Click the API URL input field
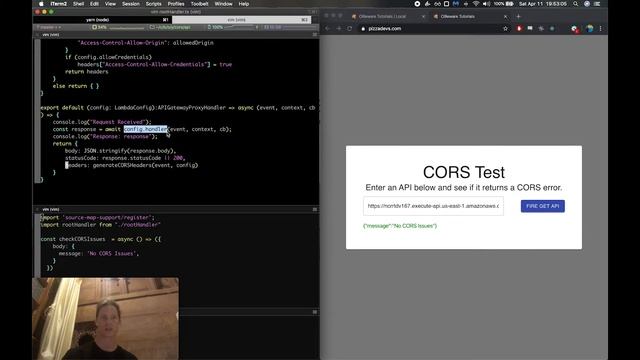Image resolution: width=640 pixels, height=360 pixels. (433, 206)
